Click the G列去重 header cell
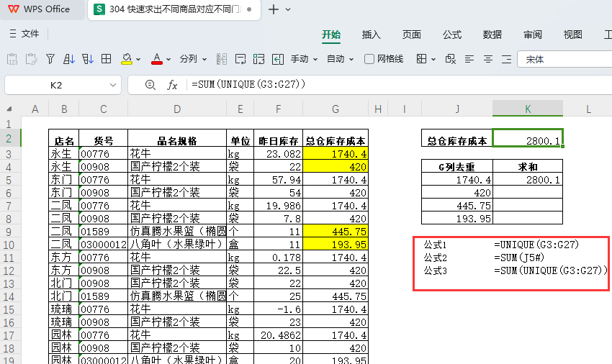 pos(457,167)
